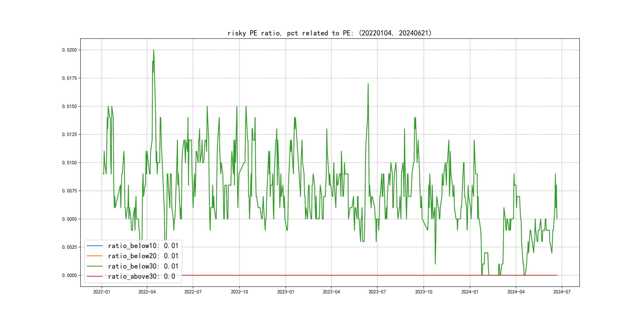Screen dimensions: 644x322
Task: Select the 'ratio_above30: 0.0' legend label
Action: pos(142,276)
